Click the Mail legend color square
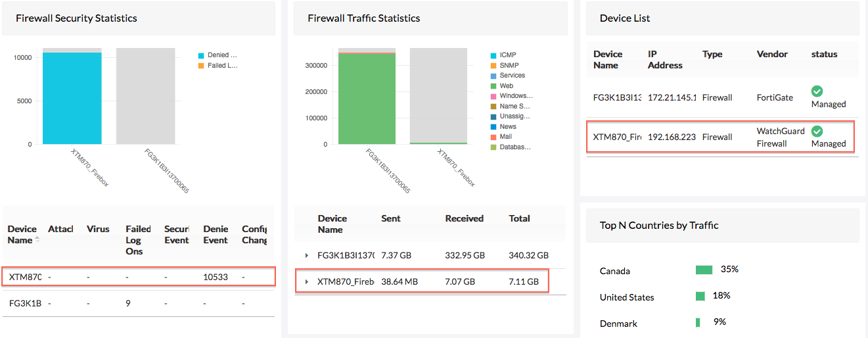The image size is (868, 338). 493,137
